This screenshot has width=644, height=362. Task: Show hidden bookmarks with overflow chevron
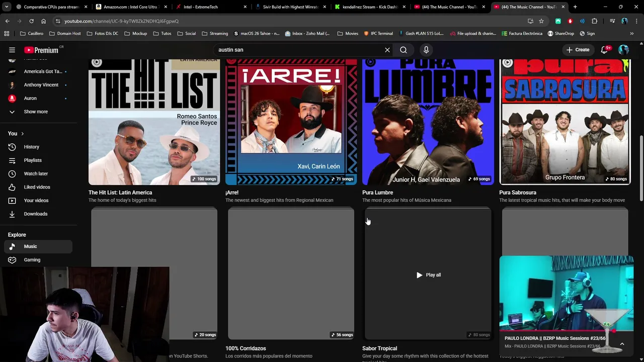[x=631, y=34]
